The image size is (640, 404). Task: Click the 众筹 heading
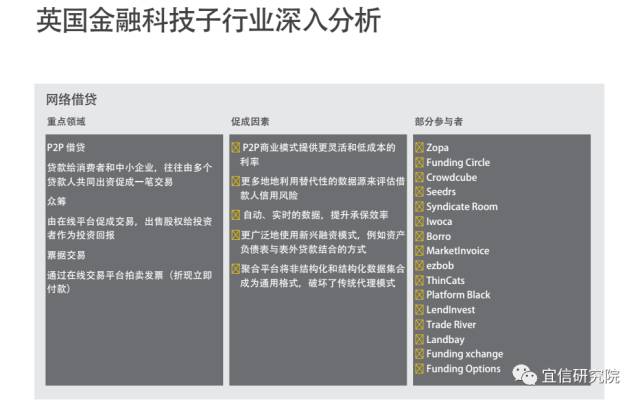point(56,201)
